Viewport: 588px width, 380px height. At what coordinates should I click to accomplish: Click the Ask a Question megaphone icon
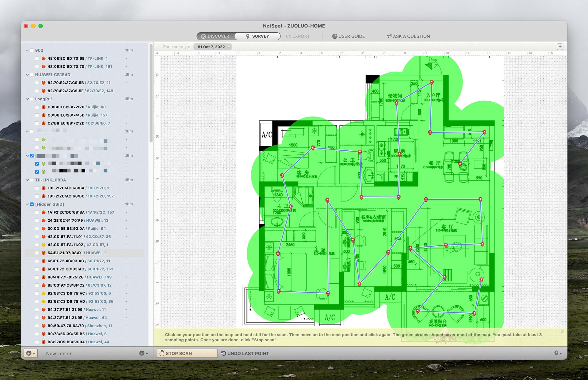(389, 36)
